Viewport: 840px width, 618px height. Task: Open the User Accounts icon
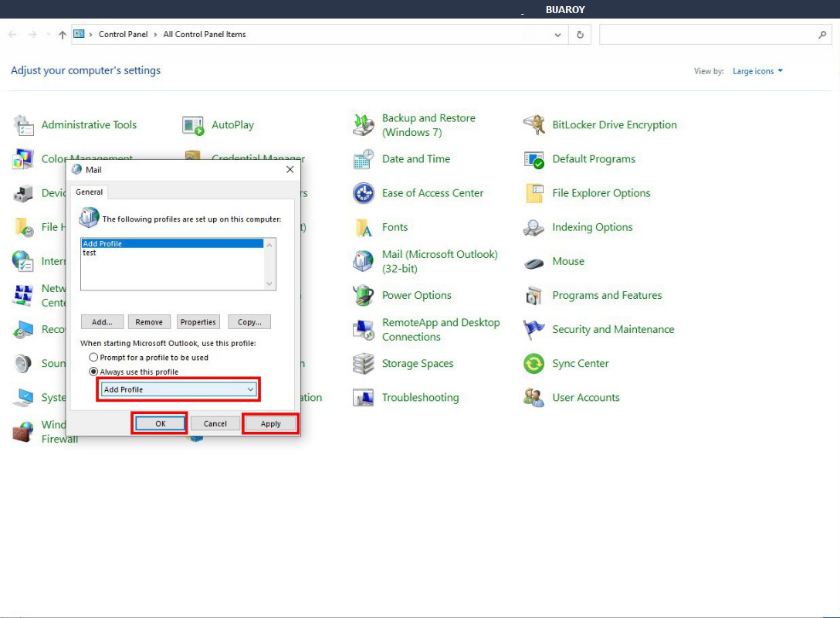(x=533, y=398)
